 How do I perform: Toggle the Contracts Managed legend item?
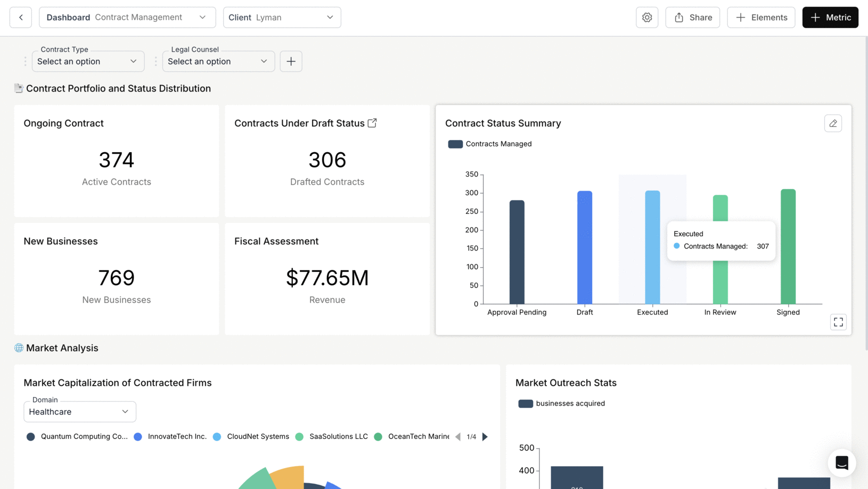click(489, 144)
